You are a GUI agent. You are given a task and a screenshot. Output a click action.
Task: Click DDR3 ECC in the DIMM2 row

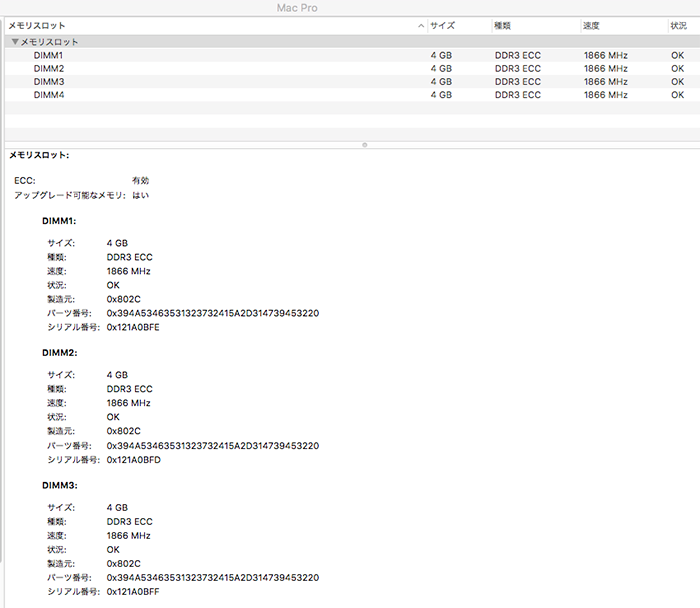click(518, 69)
